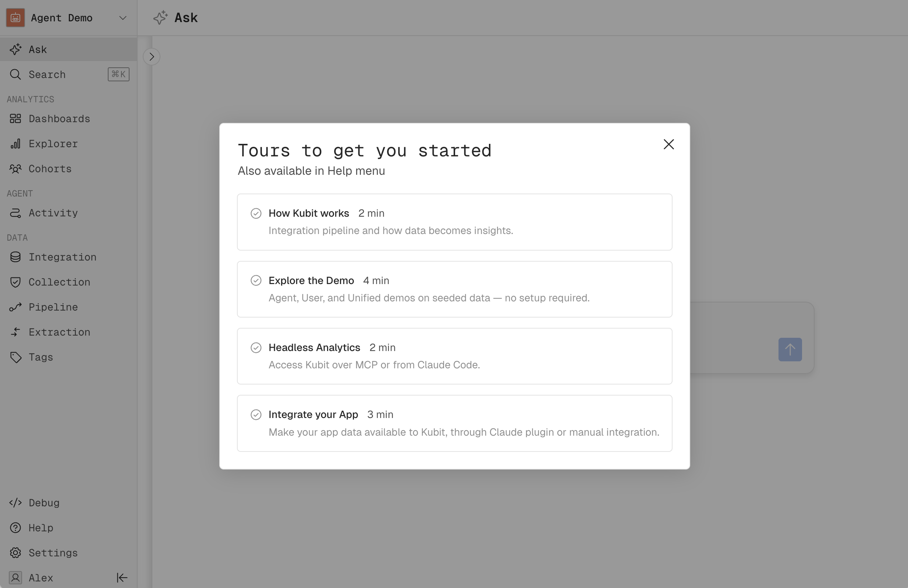Collapse the sidebar with the arrow icon
This screenshot has height=588, width=908.
(122, 578)
